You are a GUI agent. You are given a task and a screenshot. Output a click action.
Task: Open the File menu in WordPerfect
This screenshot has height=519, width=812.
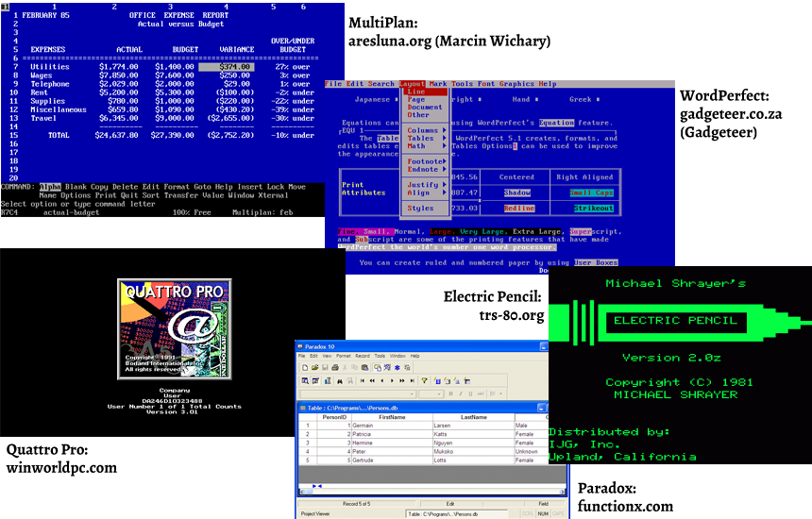coord(333,84)
